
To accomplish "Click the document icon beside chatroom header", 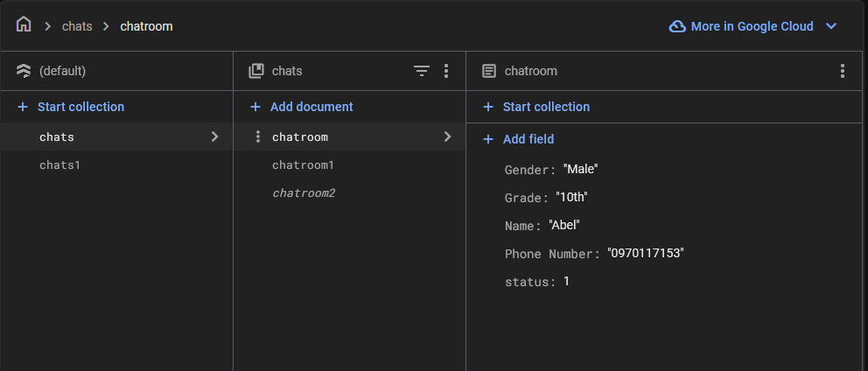I will click(489, 71).
